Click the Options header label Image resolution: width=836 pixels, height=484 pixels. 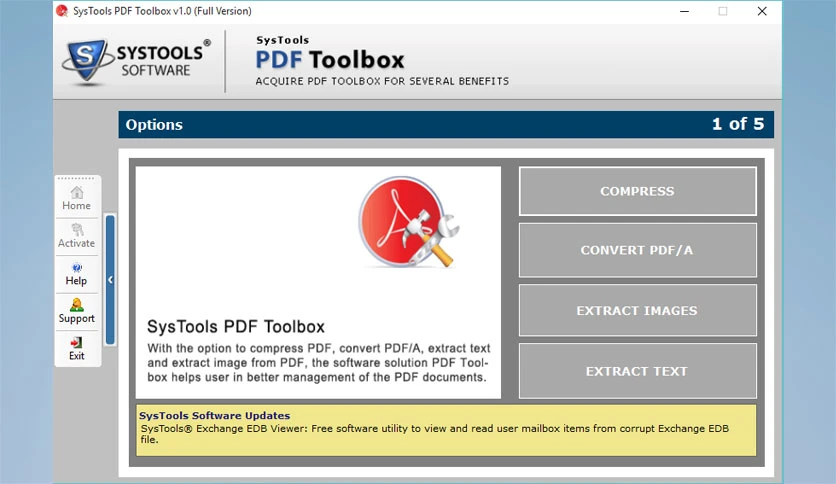[x=154, y=125]
